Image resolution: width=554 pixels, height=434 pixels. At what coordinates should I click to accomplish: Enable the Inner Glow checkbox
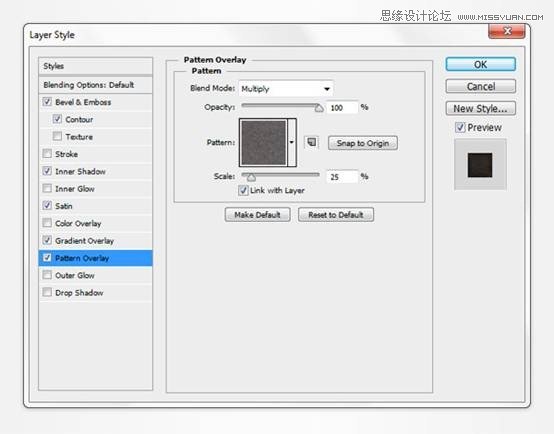point(47,188)
